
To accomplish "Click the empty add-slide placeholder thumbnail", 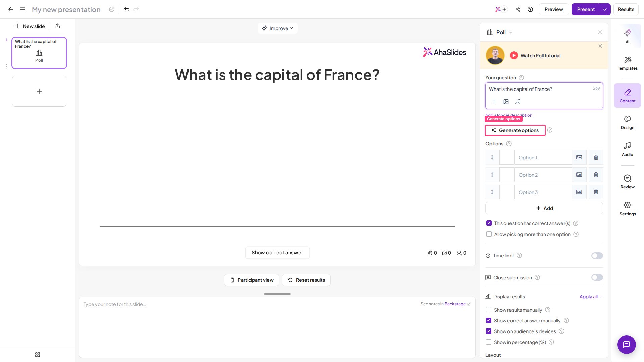I will point(39,91).
